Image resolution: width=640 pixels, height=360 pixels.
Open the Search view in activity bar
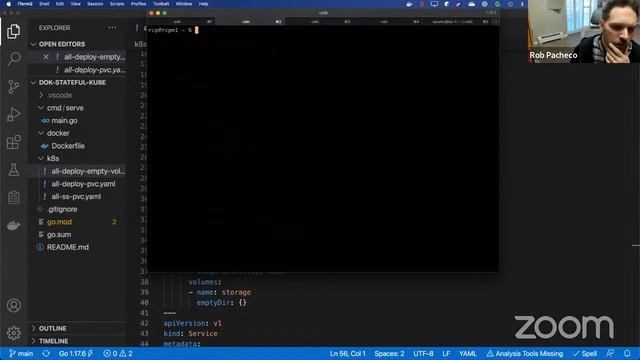click(x=14, y=58)
